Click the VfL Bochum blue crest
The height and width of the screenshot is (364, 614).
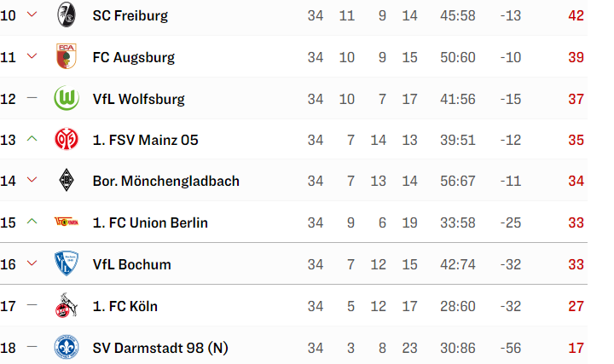click(x=67, y=263)
